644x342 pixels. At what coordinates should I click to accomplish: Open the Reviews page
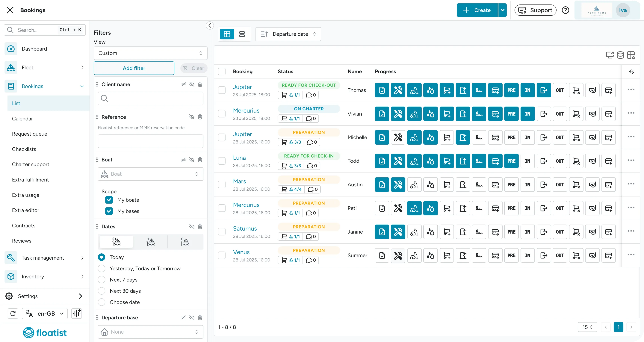pos(22,241)
